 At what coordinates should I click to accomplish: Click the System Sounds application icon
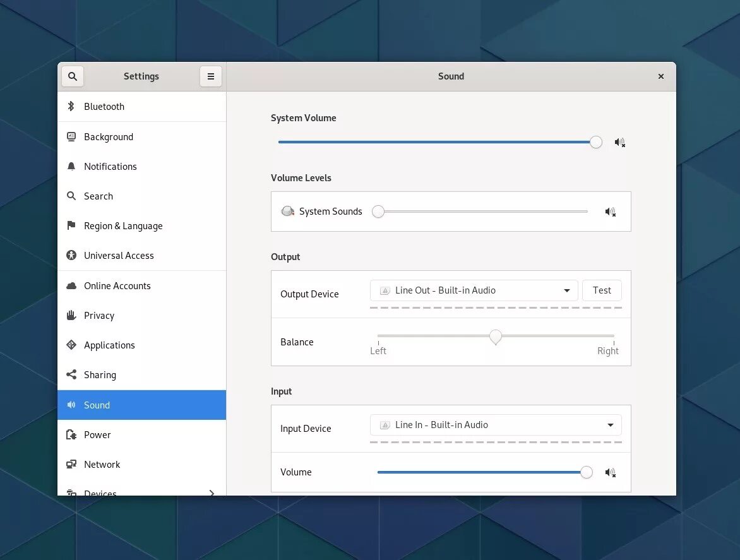(287, 211)
